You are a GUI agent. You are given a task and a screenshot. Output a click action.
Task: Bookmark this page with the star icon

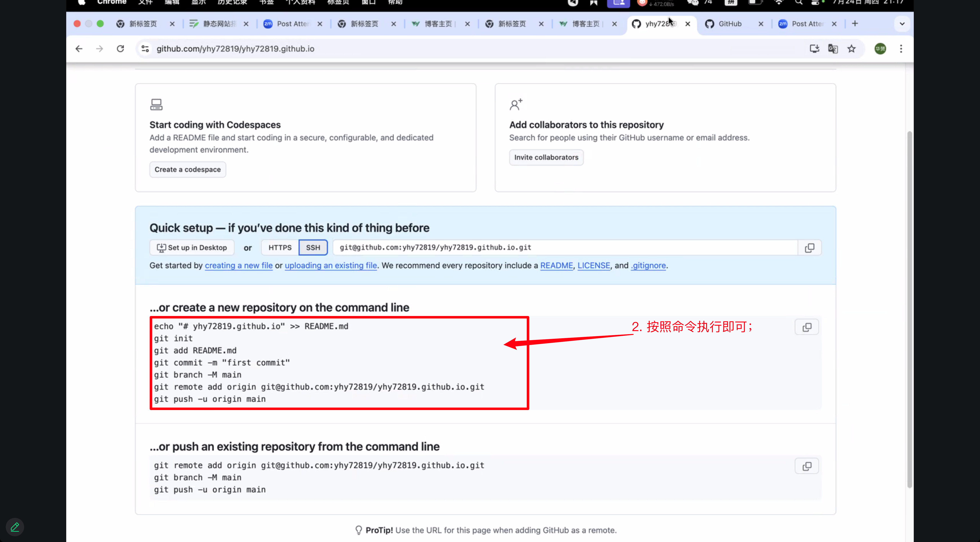[x=851, y=49]
